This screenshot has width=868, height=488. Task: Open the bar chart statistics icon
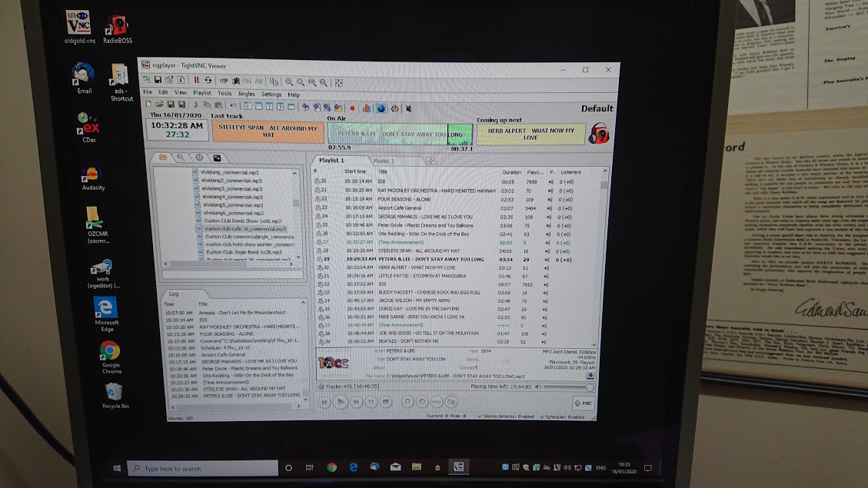tap(367, 108)
